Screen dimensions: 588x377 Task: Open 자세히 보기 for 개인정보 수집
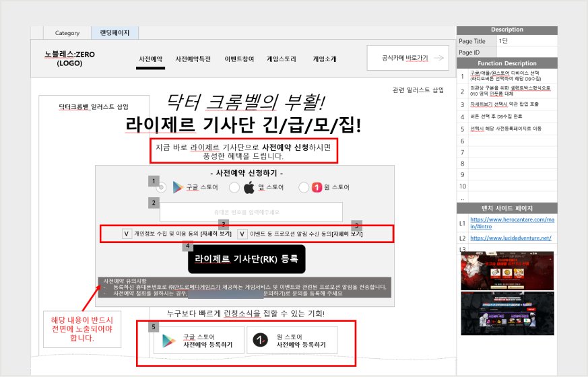click(x=216, y=234)
